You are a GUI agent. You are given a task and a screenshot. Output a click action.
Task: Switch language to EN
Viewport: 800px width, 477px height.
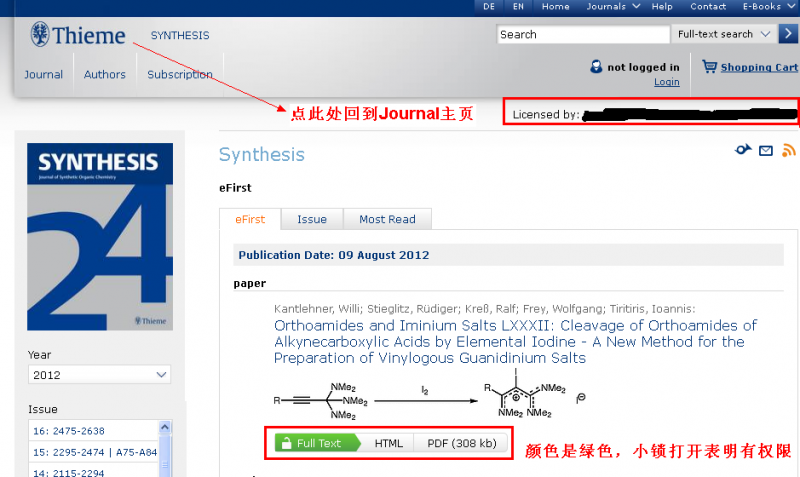coord(518,7)
